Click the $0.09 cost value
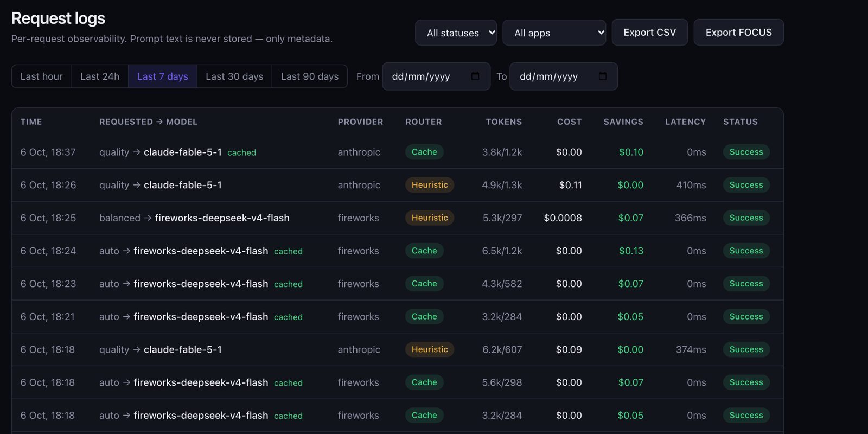This screenshot has height=434, width=868. tap(569, 350)
